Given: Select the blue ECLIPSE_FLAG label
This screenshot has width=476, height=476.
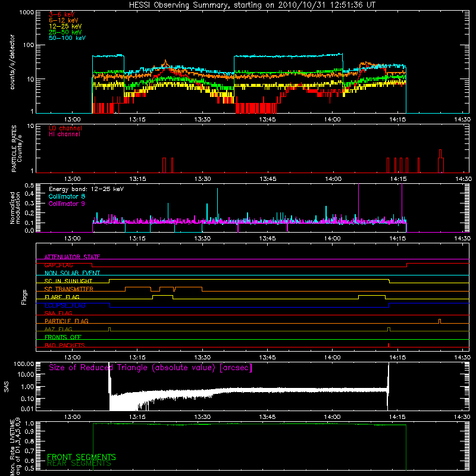Looking at the screenshot, I should click(65, 305).
